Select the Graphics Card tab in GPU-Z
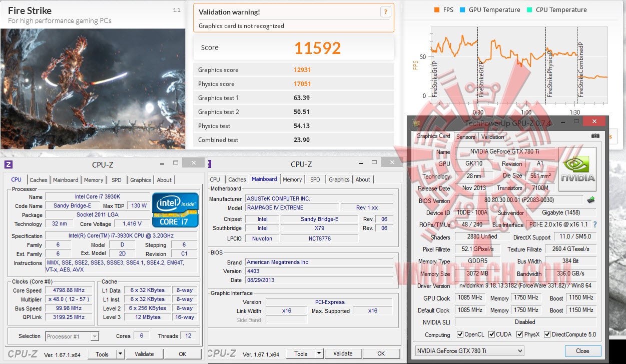The image size is (626, 364). click(x=433, y=136)
